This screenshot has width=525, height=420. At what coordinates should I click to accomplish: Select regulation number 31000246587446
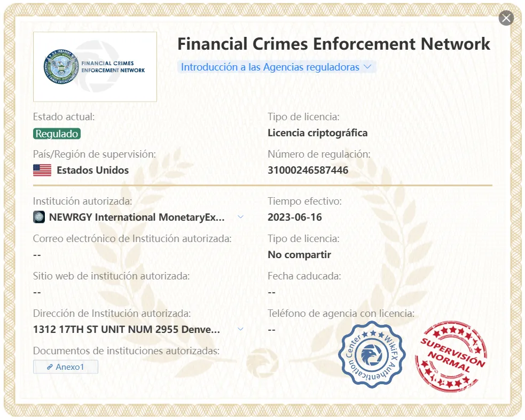[x=308, y=170]
